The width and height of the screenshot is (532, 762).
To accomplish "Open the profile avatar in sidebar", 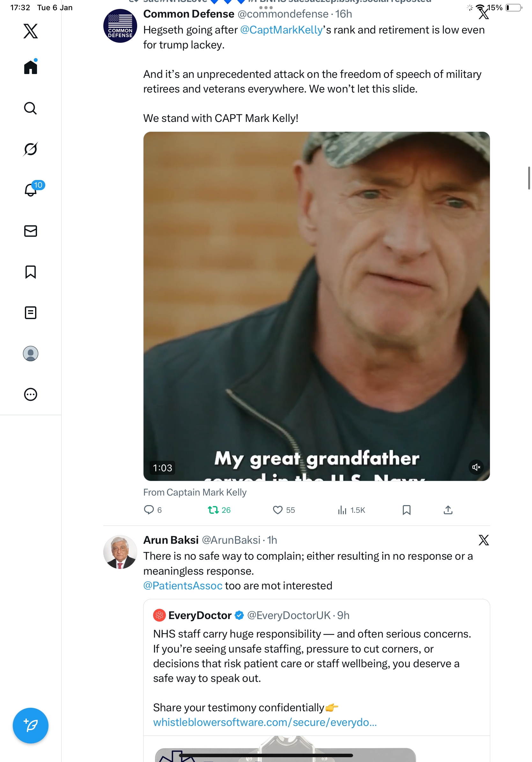I will tap(31, 354).
